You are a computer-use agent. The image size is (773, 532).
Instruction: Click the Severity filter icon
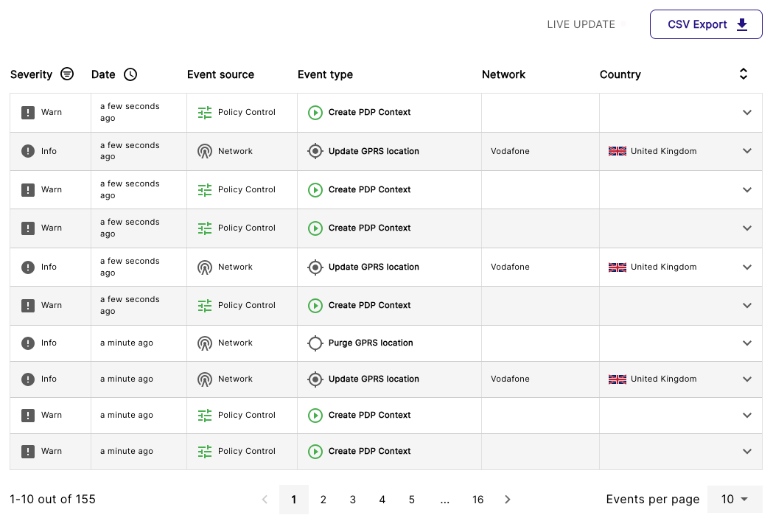67,74
